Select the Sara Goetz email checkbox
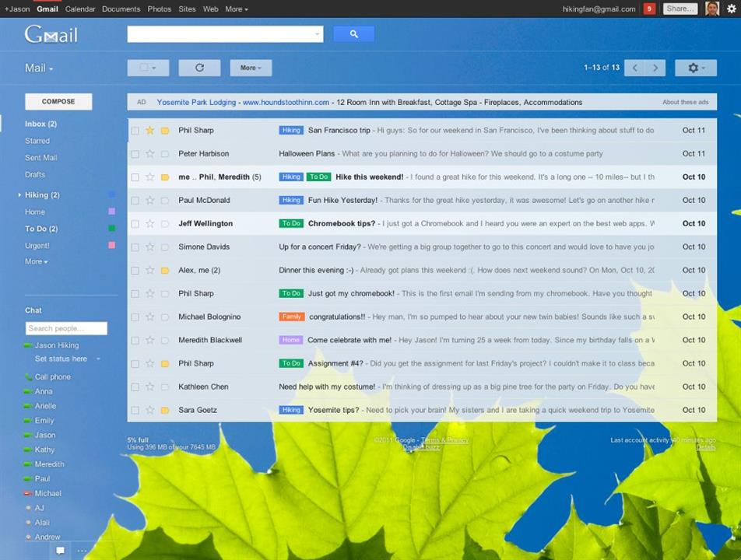The image size is (741, 560). click(135, 410)
